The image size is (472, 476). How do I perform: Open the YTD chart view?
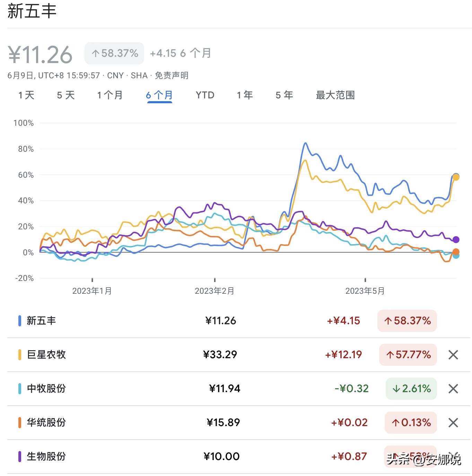[x=205, y=95]
